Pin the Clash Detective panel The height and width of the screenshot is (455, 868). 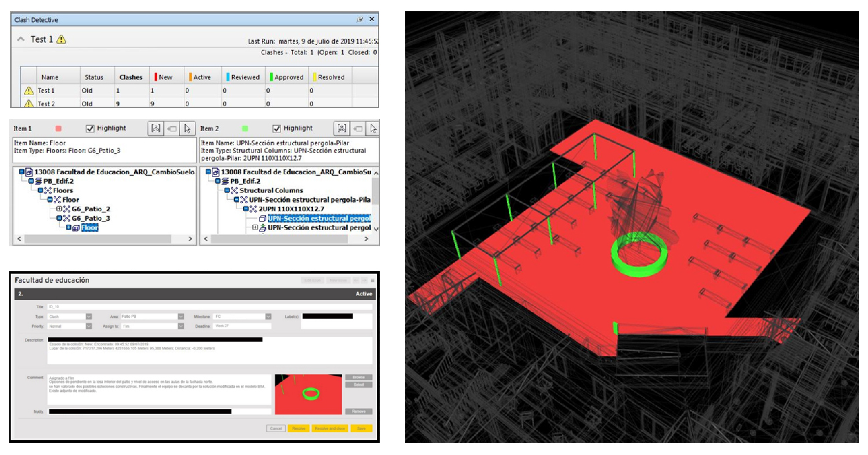[x=360, y=20]
